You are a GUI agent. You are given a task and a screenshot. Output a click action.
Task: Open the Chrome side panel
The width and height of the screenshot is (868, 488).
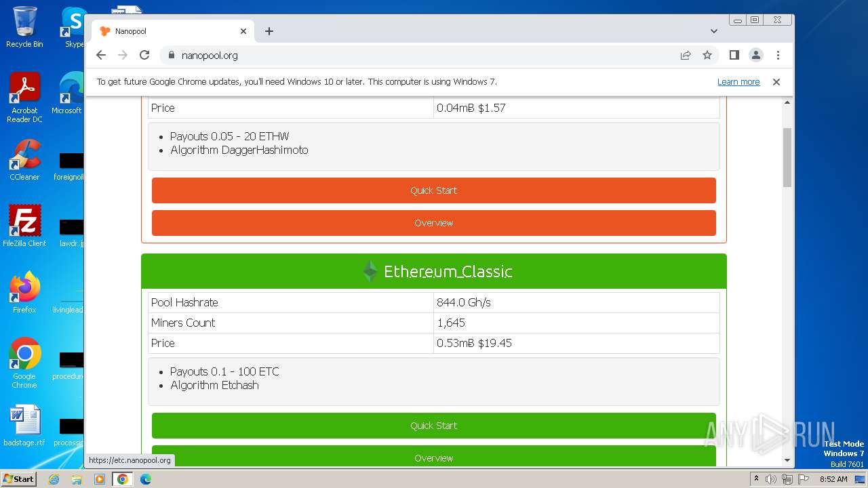tap(734, 56)
